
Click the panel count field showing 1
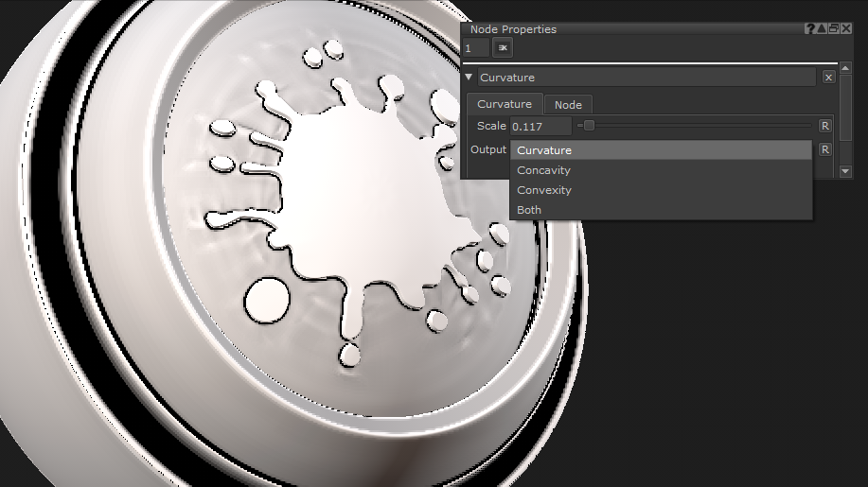coord(475,47)
